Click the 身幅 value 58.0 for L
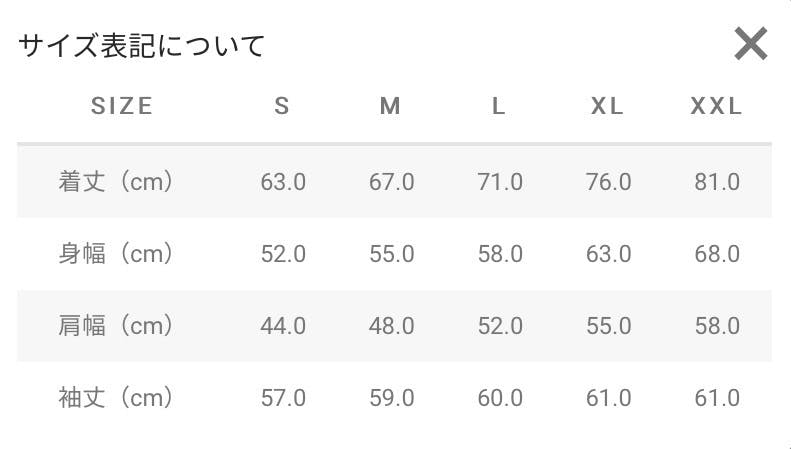Screen dimensions: 791x449 (500, 253)
